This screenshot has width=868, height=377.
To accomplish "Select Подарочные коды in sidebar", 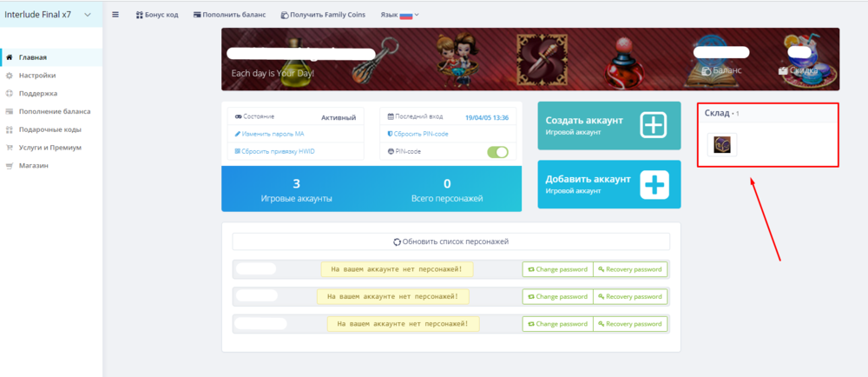I will (x=49, y=129).
